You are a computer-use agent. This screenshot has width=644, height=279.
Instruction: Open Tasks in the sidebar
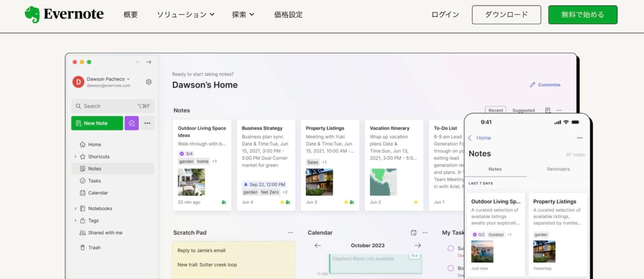113,181
